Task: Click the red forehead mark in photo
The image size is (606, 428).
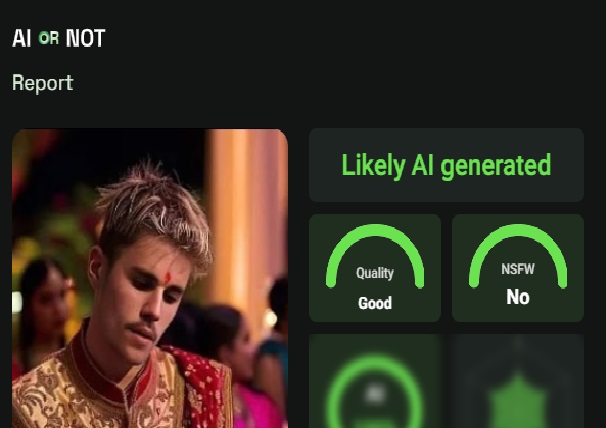Action: [x=168, y=278]
